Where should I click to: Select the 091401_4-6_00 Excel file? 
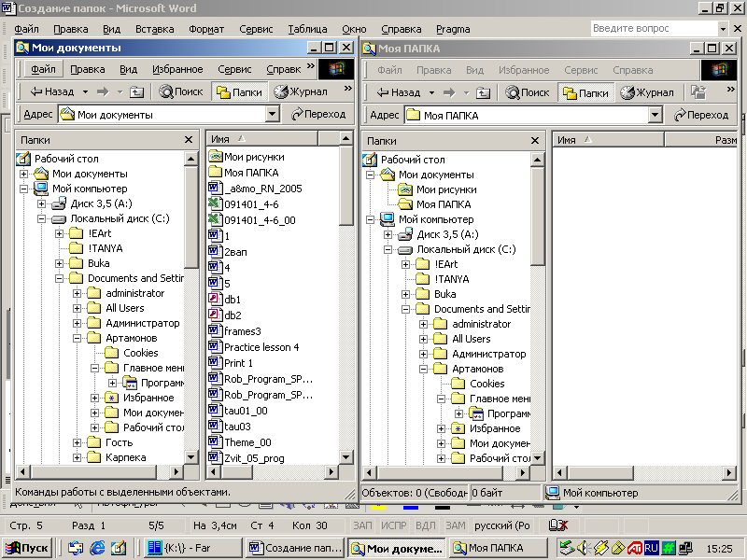[252, 220]
